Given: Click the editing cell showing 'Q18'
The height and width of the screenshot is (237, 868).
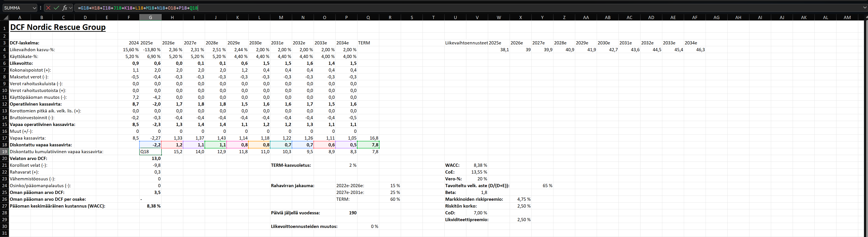Looking at the screenshot, I should pyautogui.click(x=150, y=152).
